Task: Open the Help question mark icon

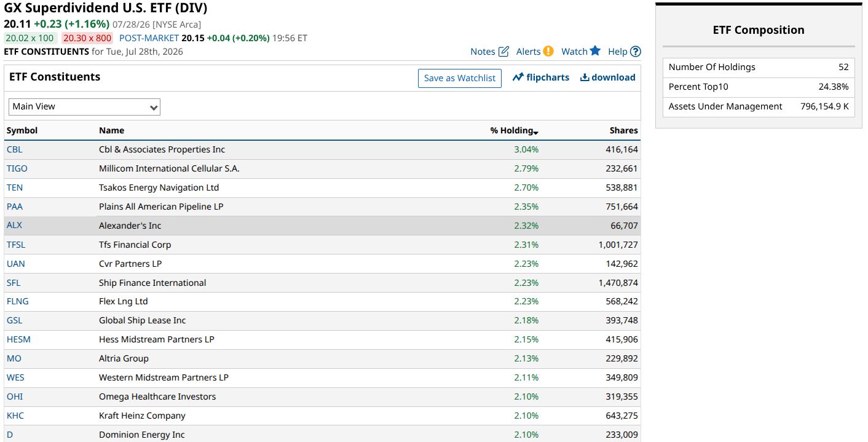Action: click(x=636, y=52)
